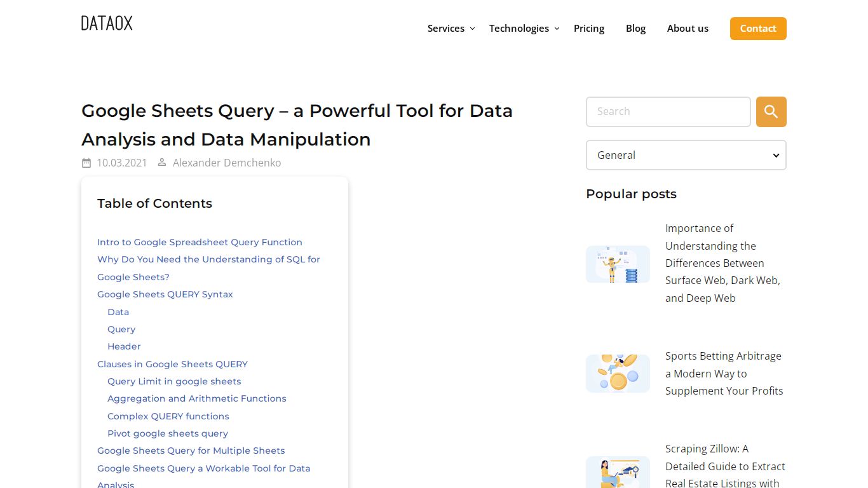Image resolution: width=868 pixels, height=488 pixels.
Task: Go to the Pricing page
Action: [589, 29]
